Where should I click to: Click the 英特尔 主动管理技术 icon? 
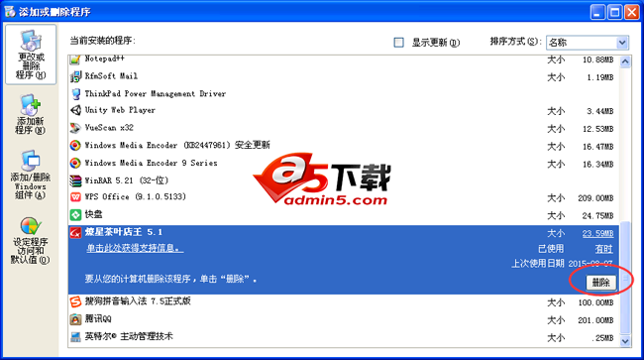click(75, 337)
